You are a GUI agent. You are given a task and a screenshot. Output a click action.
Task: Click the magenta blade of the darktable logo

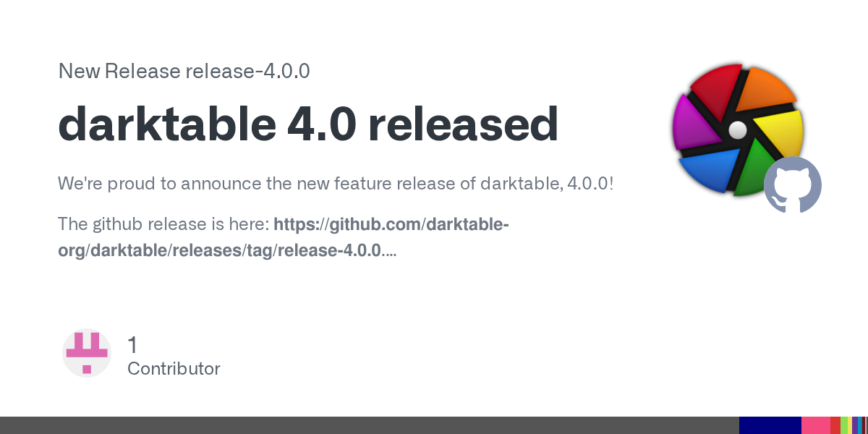690,124
